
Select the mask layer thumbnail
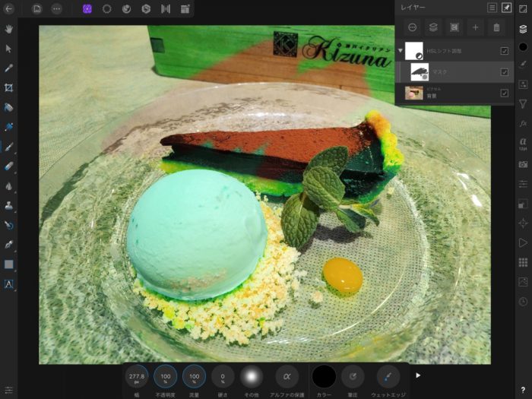pos(420,72)
